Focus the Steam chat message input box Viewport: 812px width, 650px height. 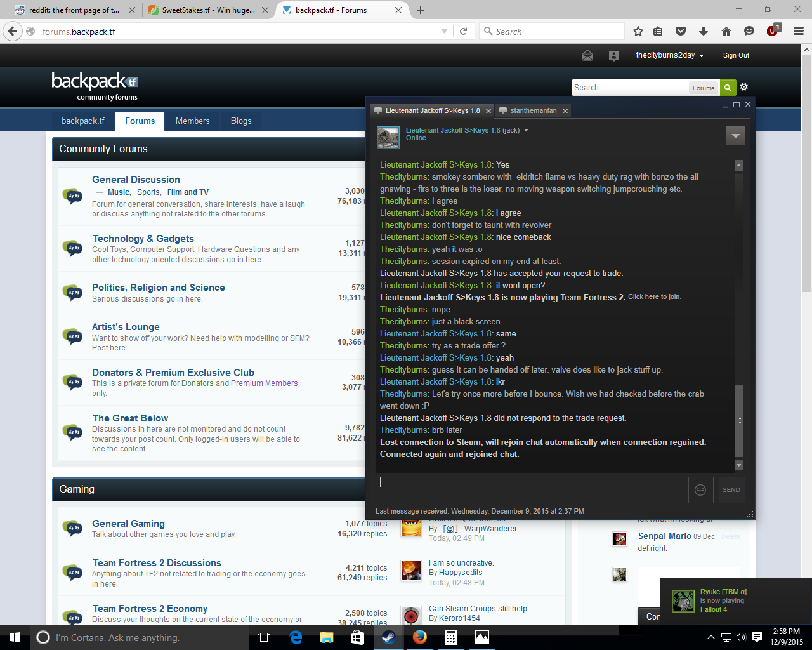click(x=528, y=489)
